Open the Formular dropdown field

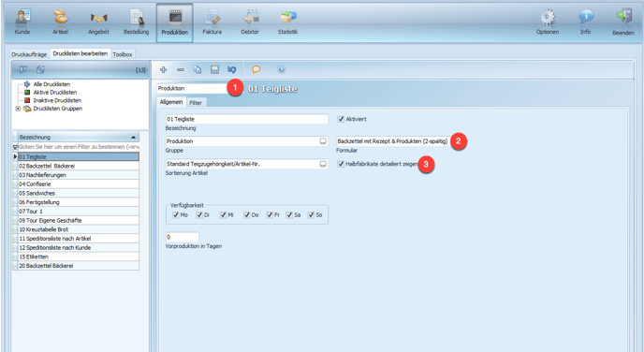[x=393, y=141]
